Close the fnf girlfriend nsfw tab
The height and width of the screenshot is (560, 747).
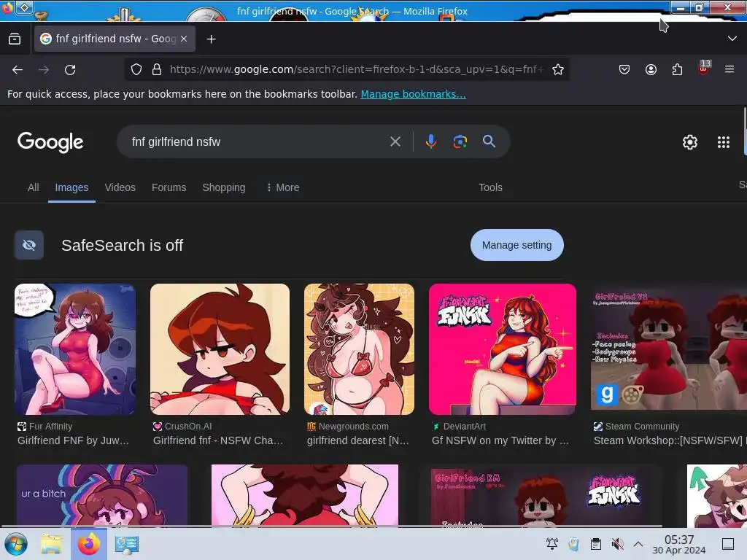(x=184, y=39)
